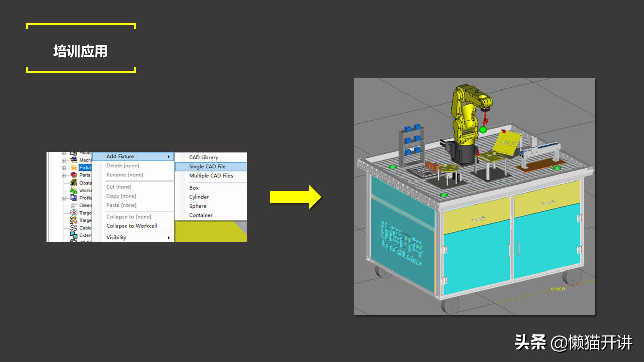The width and height of the screenshot is (644, 362).
Task: Choose Multiple CAD Files option
Action: click(x=211, y=176)
